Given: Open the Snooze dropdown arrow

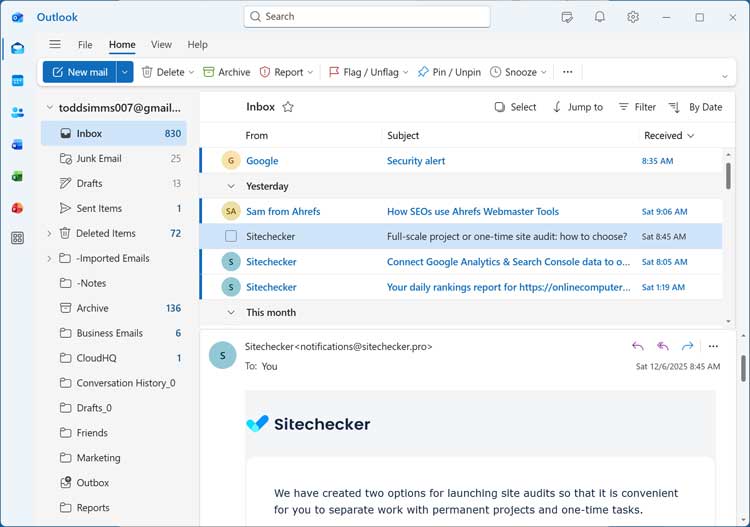Looking at the screenshot, I should (543, 72).
